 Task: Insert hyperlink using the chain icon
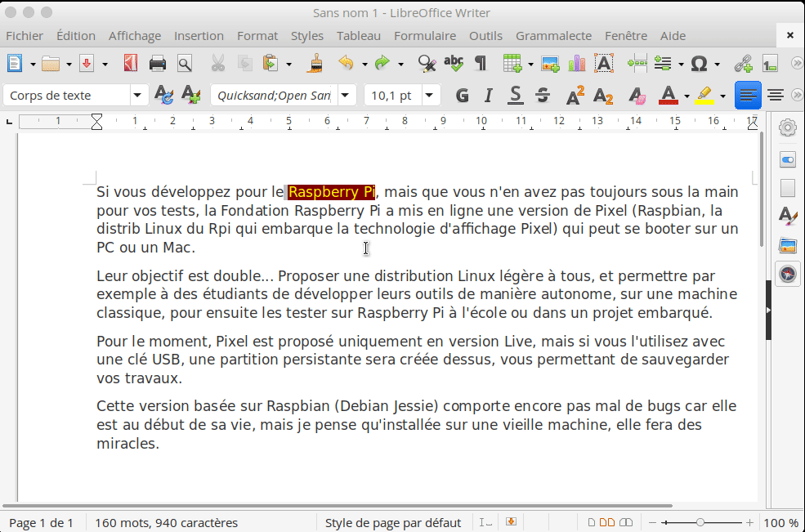click(x=742, y=64)
